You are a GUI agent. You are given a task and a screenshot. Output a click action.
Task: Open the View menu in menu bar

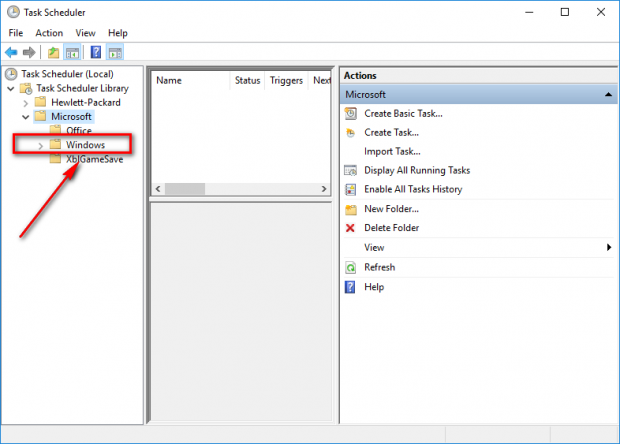[x=85, y=33]
